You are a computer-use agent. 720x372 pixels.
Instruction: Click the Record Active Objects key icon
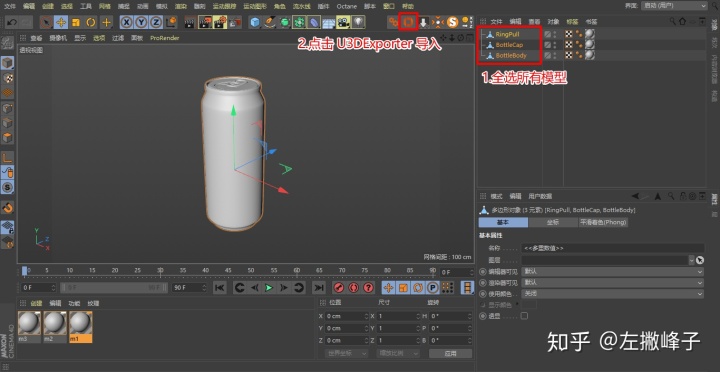pyautogui.click(x=338, y=288)
